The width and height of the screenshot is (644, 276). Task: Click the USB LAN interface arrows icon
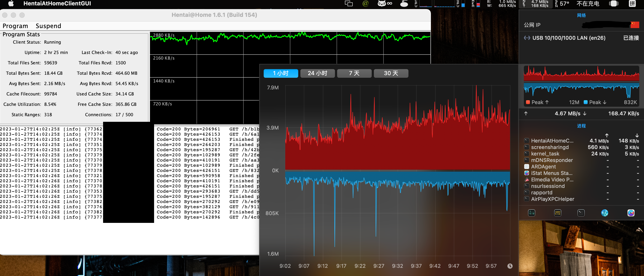(527, 38)
